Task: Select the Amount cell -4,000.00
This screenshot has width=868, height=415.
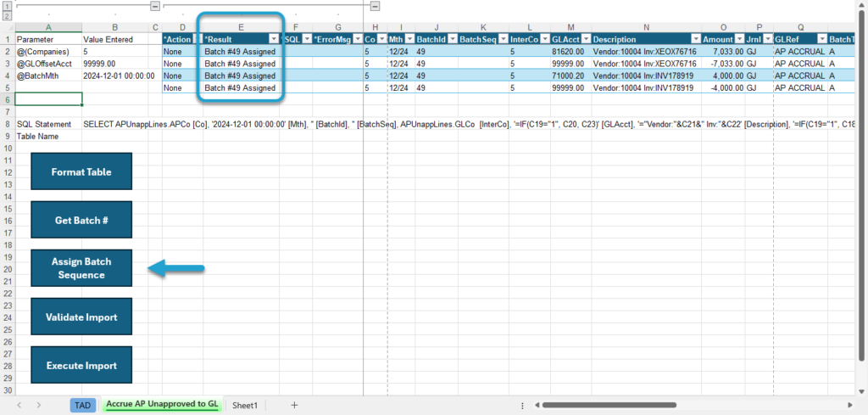Action: coord(723,88)
